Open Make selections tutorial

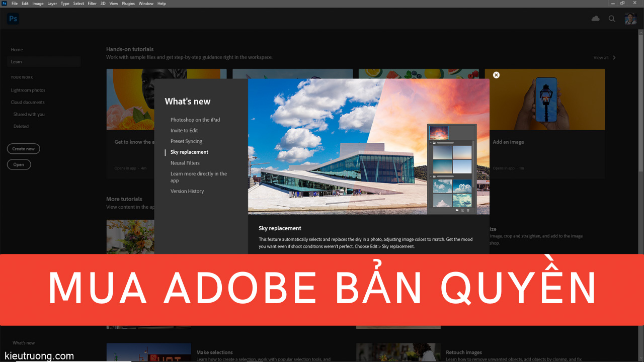pyautogui.click(x=214, y=352)
